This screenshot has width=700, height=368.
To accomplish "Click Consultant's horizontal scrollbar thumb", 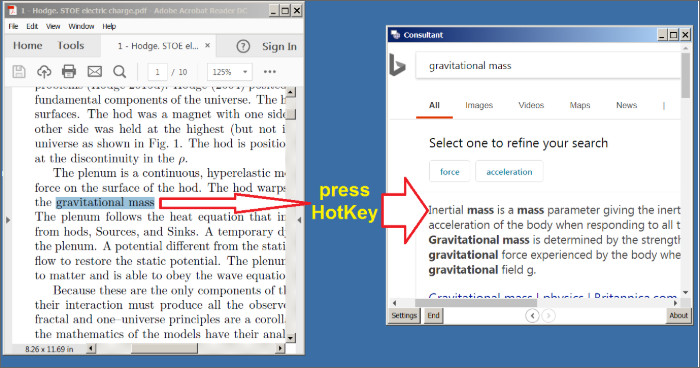I will pyautogui.click(x=476, y=303).
